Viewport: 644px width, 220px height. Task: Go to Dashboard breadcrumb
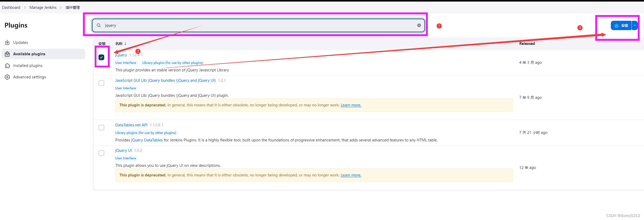11,8
